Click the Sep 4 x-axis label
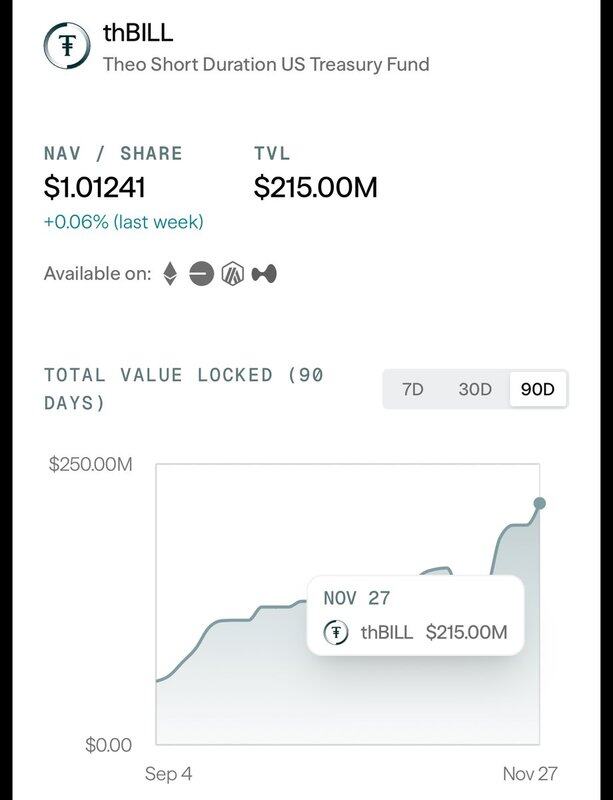The width and height of the screenshot is (613, 800). [x=169, y=773]
